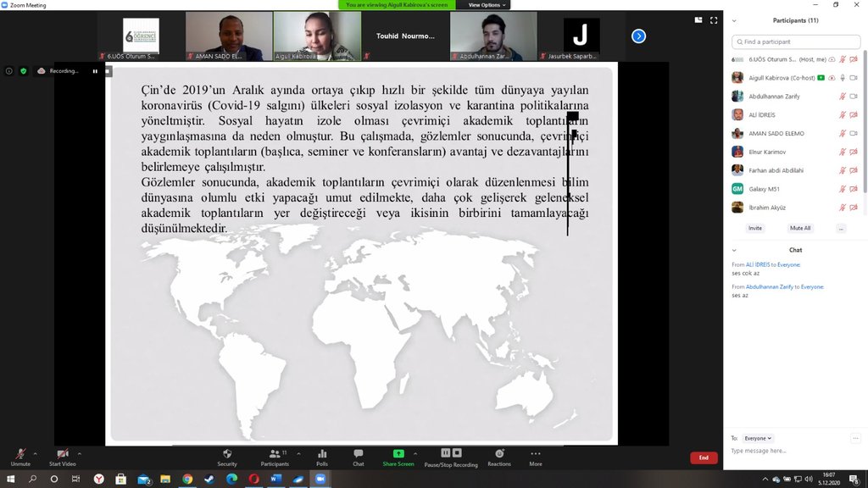
Task: Pause the recording next to the Recording label
Action: pyautogui.click(x=95, y=71)
